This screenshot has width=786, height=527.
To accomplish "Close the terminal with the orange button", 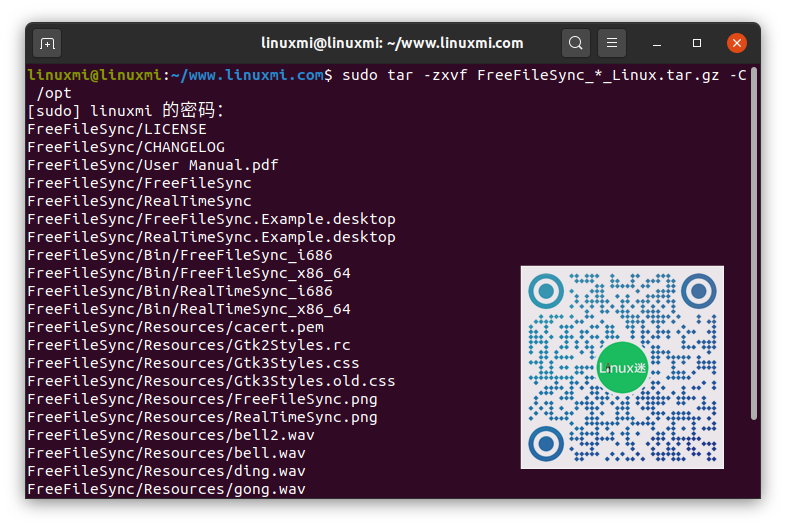I will tap(737, 43).
